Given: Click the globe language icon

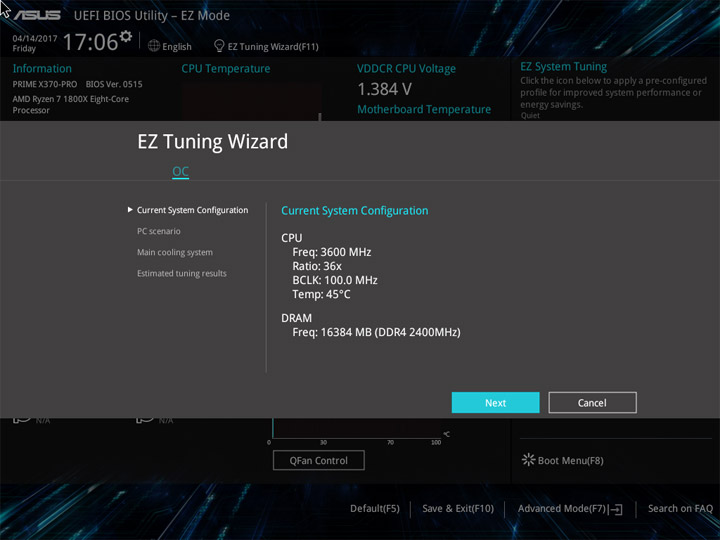Looking at the screenshot, I should [x=154, y=46].
